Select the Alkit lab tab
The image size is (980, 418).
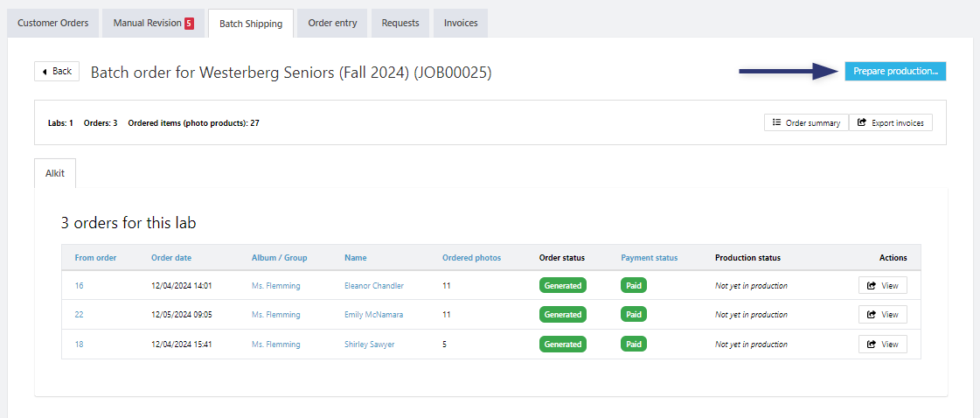(x=55, y=173)
